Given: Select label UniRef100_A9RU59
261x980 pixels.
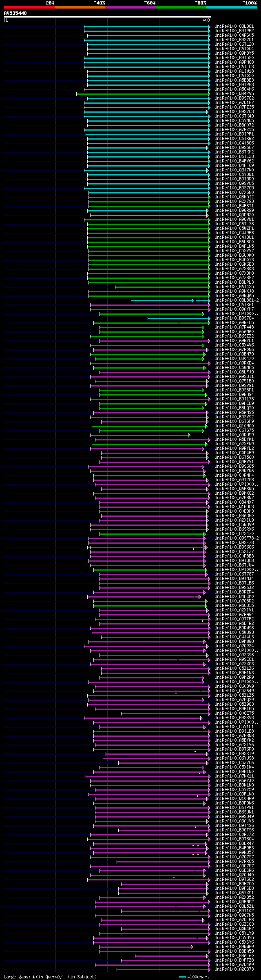Looking at the screenshot, I should click(234, 435).
